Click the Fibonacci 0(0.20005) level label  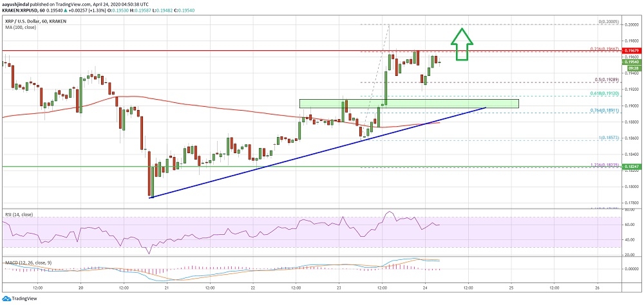610,21
